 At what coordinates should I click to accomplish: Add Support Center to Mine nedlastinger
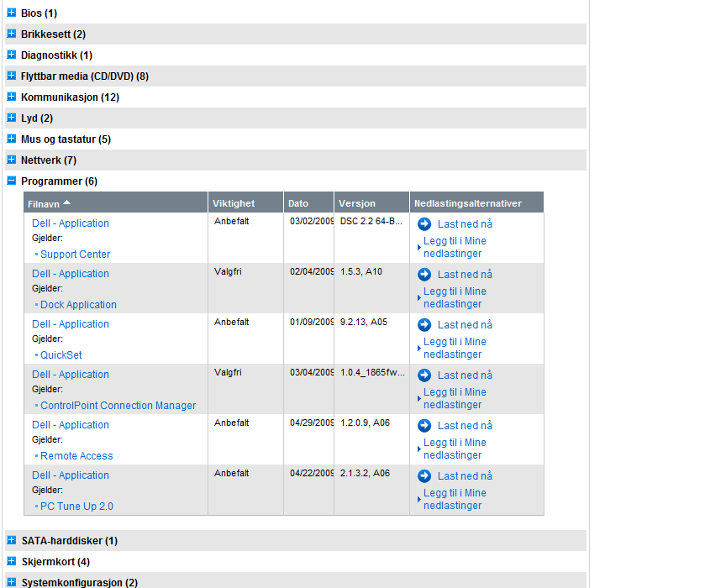(x=455, y=247)
